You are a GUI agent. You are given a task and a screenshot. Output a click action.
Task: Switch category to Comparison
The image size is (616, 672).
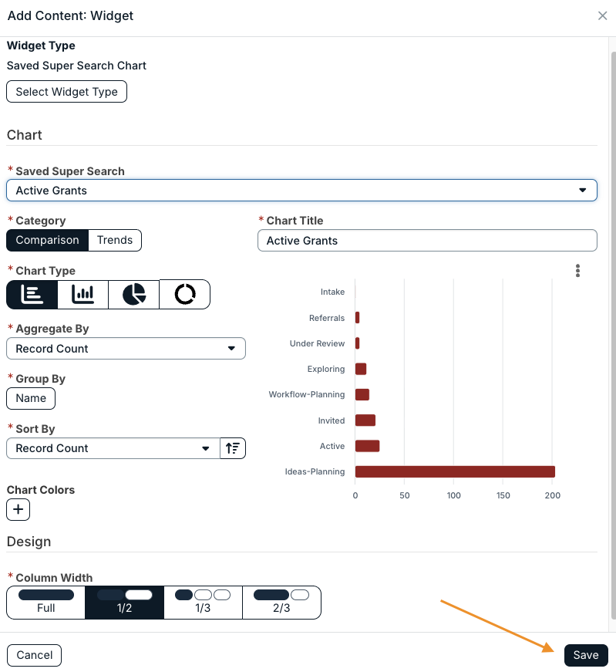[x=48, y=240]
